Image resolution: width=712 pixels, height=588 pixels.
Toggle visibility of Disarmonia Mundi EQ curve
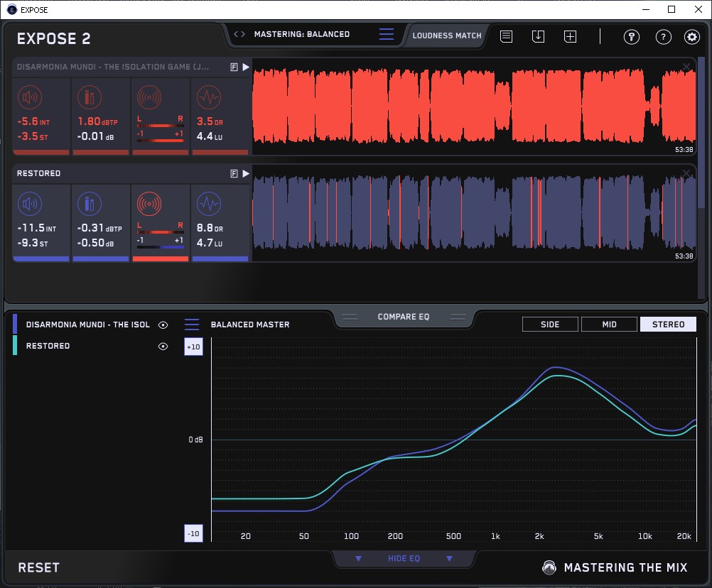coord(163,325)
